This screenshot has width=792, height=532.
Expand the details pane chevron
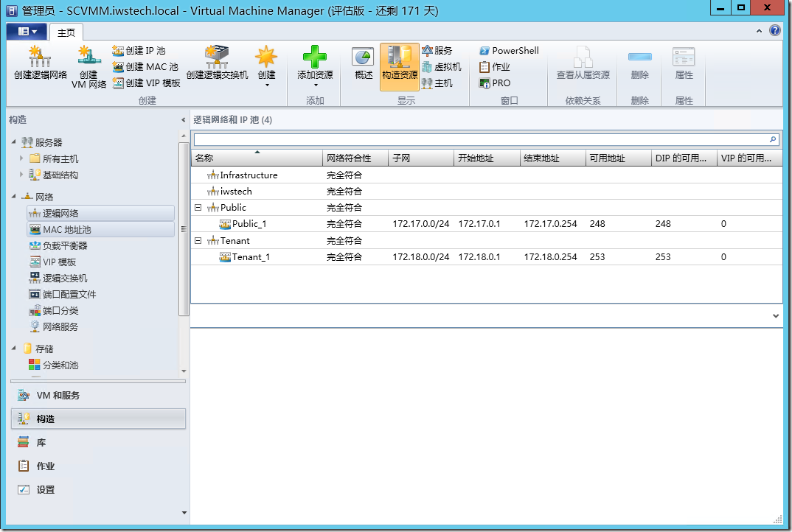tap(775, 316)
